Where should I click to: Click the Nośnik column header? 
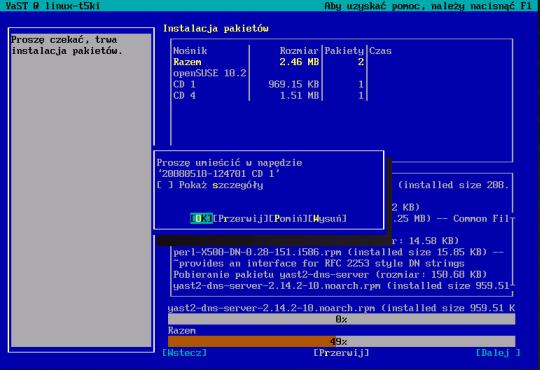[190, 51]
